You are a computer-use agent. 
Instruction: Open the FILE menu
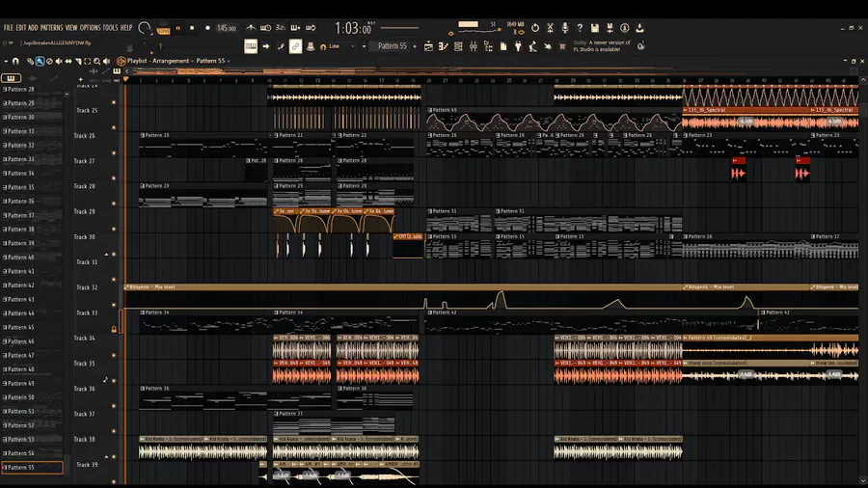(9, 28)
